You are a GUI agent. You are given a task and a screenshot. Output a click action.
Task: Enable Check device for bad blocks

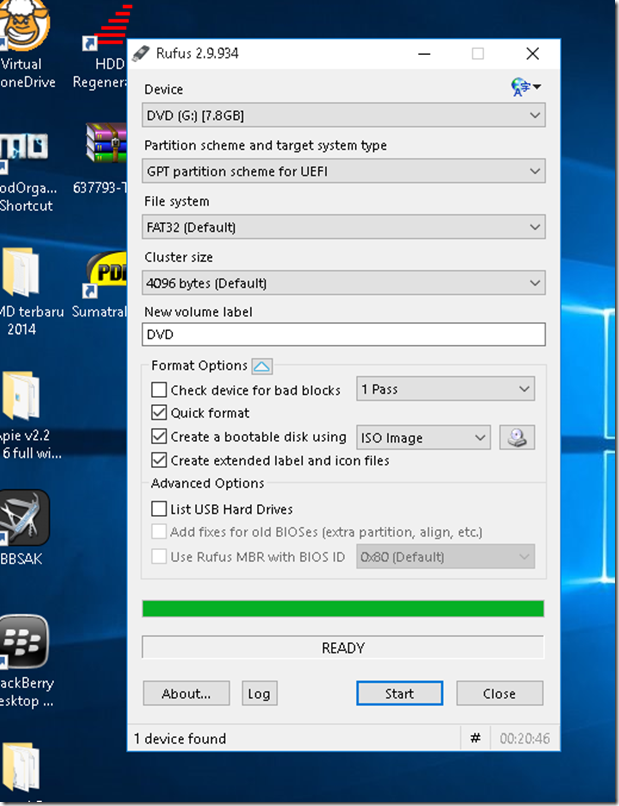(x=159, y=390)
